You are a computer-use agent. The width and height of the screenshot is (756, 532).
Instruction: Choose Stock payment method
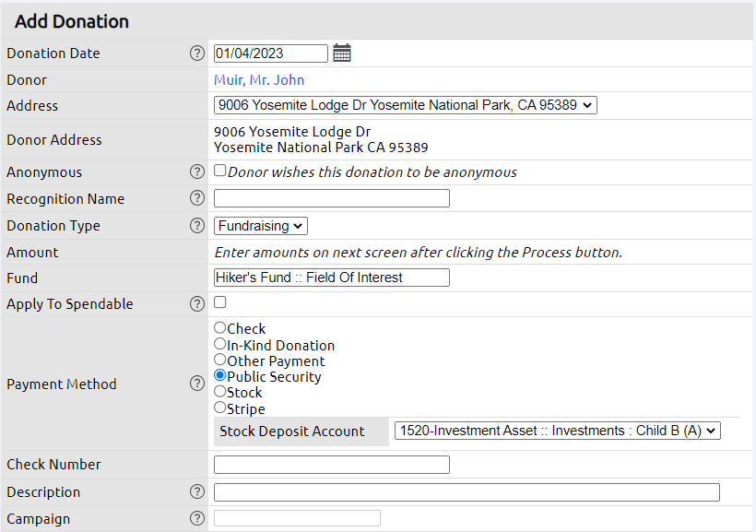click(x=219, y=391)
